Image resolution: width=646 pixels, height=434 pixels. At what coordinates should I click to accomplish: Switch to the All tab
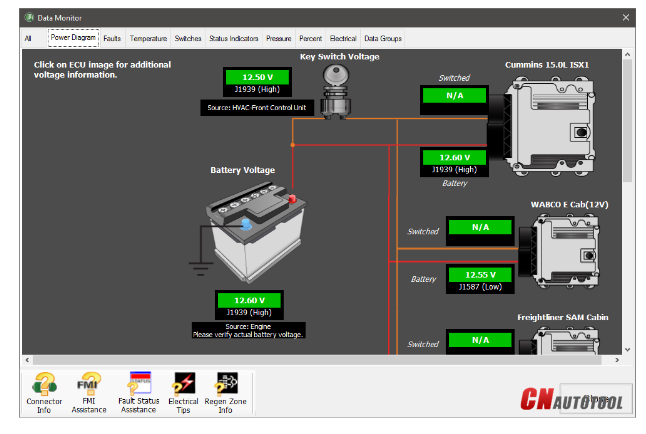click(x=28, y=38)
